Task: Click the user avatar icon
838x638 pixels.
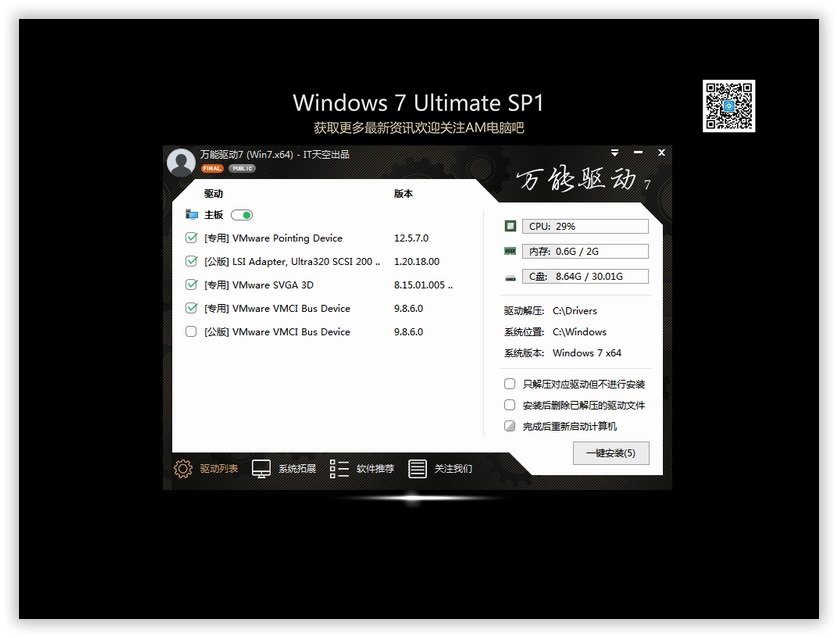Action: [x=181, y=162]
